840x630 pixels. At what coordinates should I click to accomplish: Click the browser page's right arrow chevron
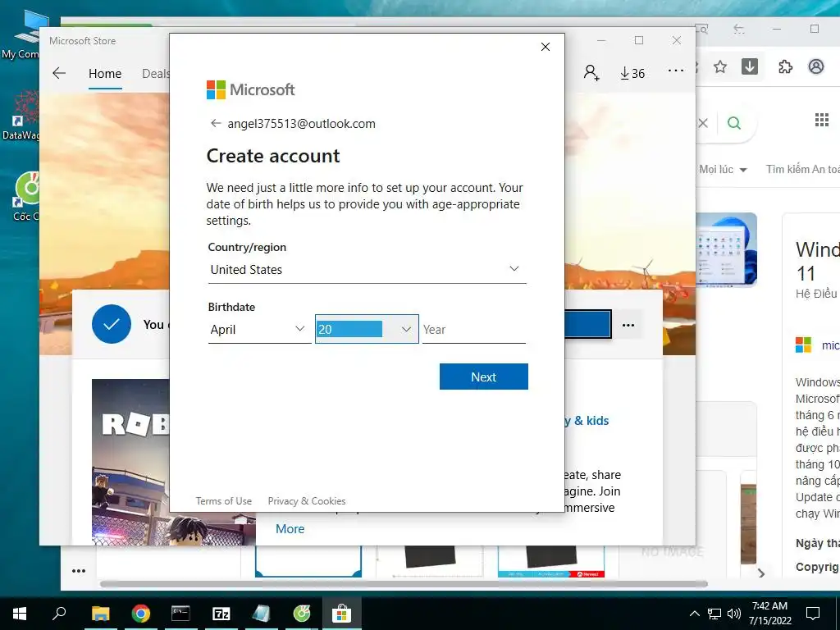[x=760, y=573]
